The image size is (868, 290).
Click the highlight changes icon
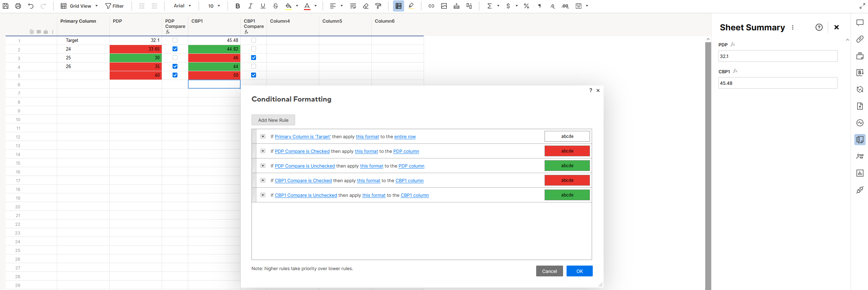click(x=411, y=6)
